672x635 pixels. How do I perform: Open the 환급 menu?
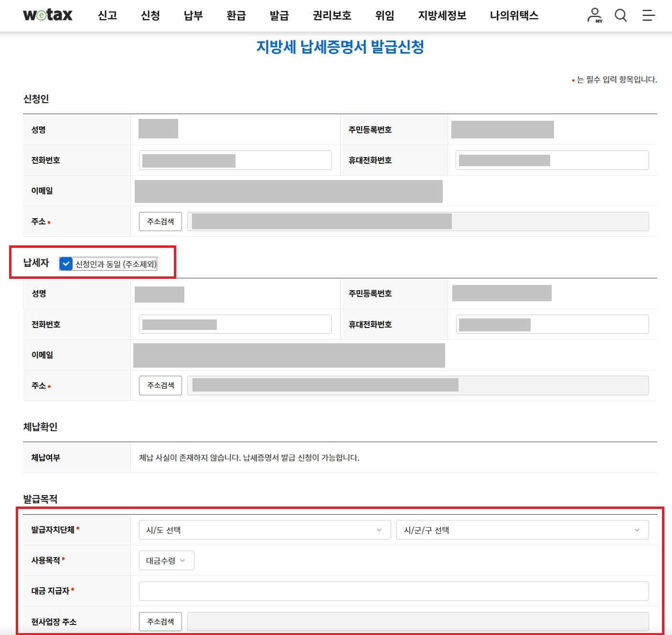[236, 15]
